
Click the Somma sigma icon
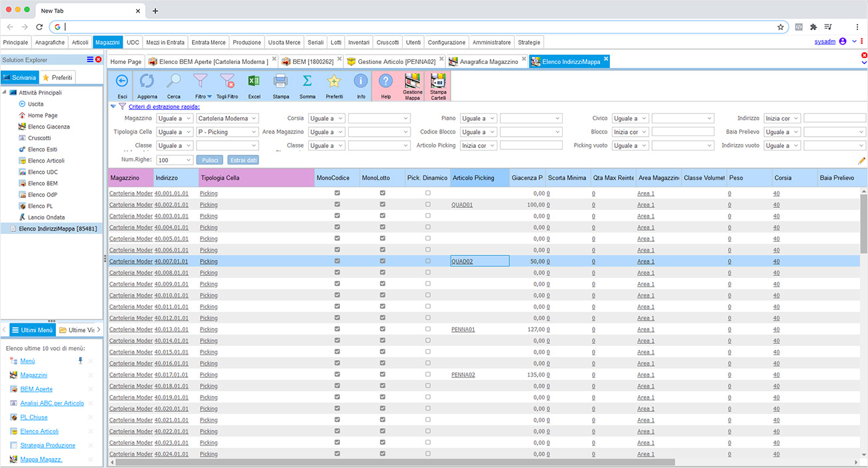[307, 81]
